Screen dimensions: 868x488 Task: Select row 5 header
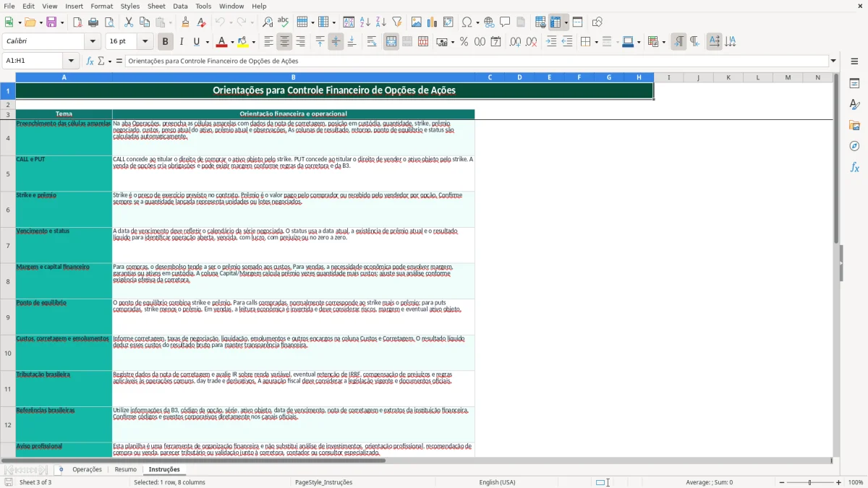pos(8,174)
